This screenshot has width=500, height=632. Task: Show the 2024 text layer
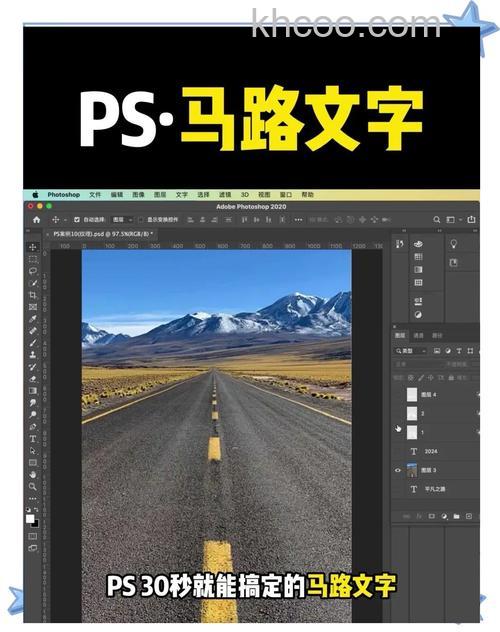point(398,451)
